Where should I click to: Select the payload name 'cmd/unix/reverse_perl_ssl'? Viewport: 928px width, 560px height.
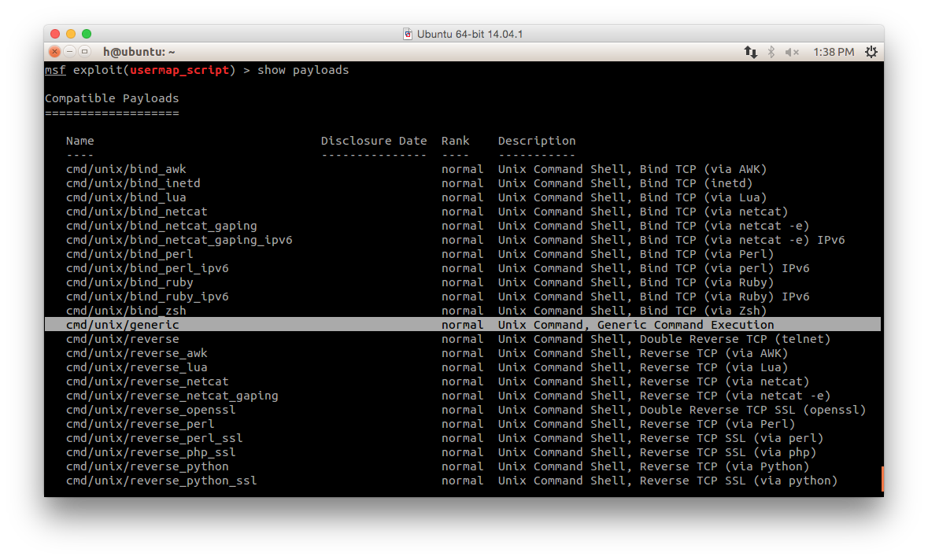[154, 438]
